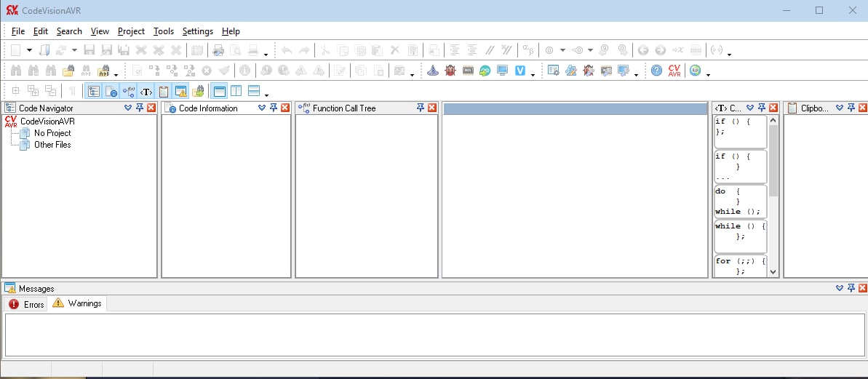Click the Find in Files folder-binoculars icon
The height and width of the screenshot is (379, 868).
pyautogui.click(x=68, y=71)
